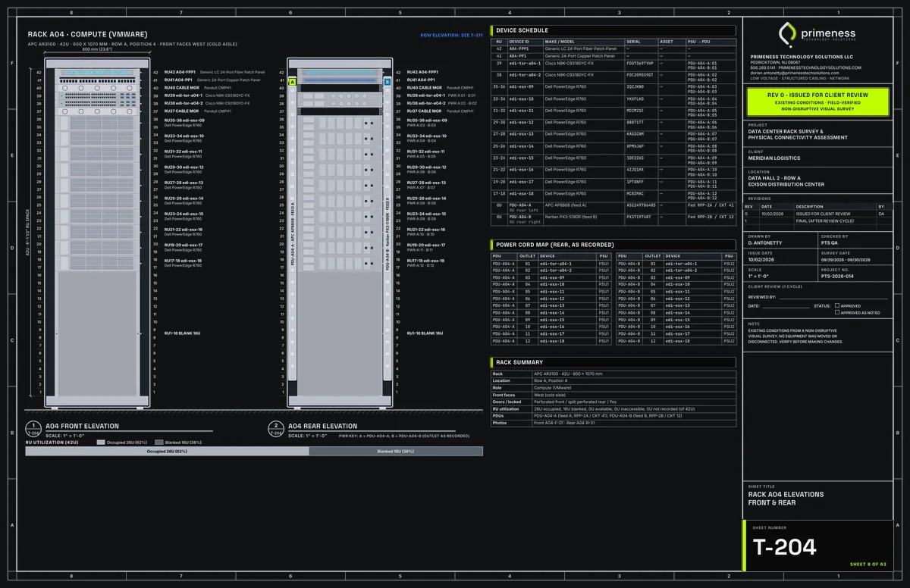Click the view marker 1 for A04 Front Elevation
910x588 pixels.
[33, 428]
